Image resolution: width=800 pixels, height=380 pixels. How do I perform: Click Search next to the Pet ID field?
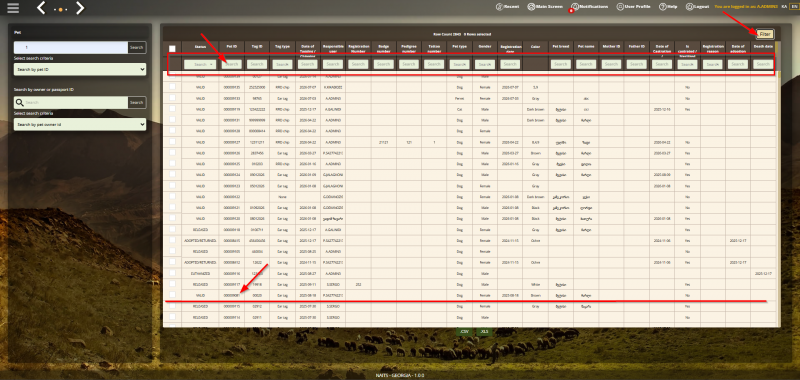[x=136, y=47]
